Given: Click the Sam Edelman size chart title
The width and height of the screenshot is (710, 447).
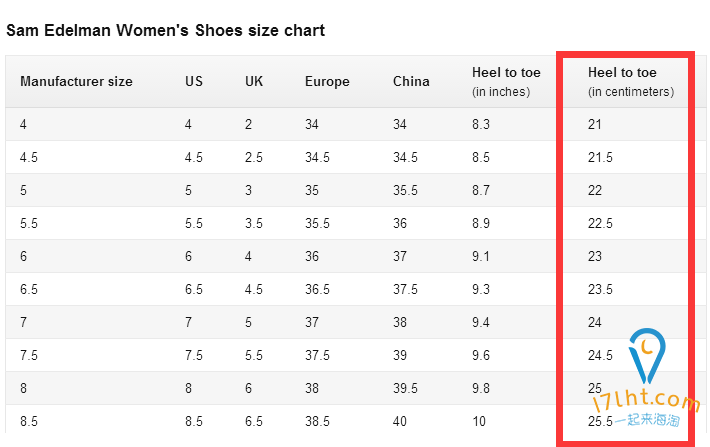Looking at the screenshot, I should tap(166, 30).
